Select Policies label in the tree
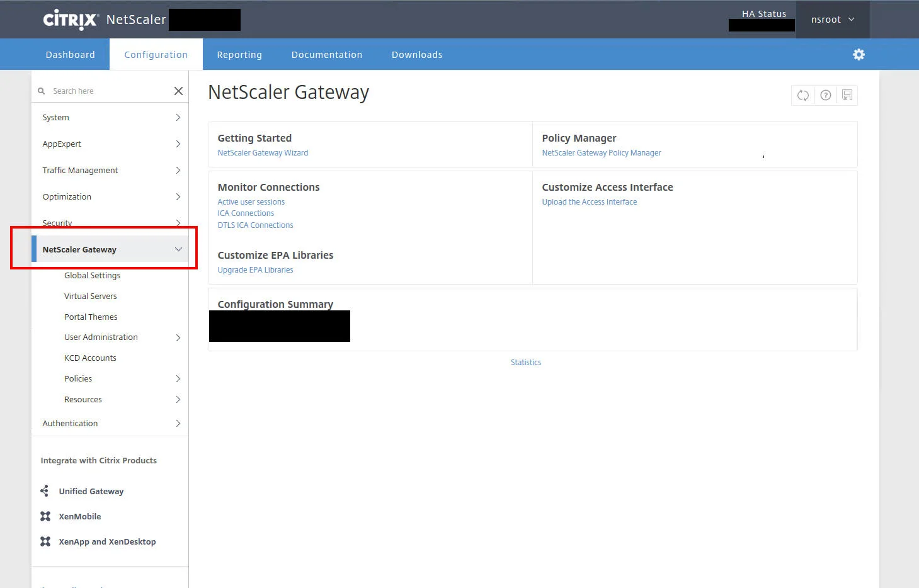Image resolution: width=919 pixels, height=588 pixels. point(78,379)
